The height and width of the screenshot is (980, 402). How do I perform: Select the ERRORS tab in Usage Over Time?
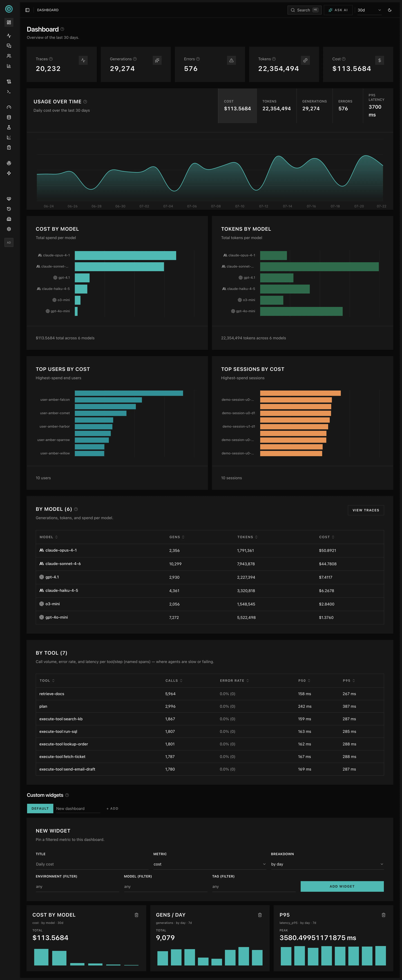pos(348,106)
